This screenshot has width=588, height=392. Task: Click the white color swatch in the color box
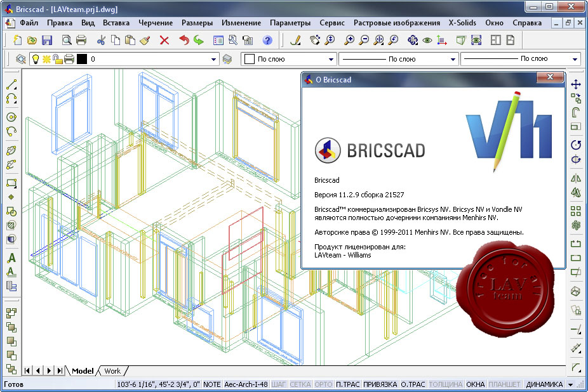click(250, 59)
